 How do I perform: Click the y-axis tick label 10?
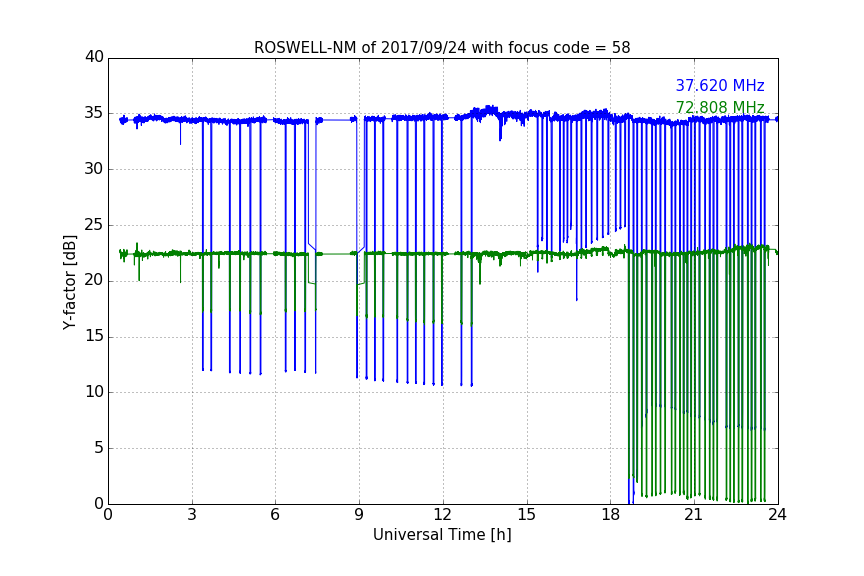(x=94, y=392)
